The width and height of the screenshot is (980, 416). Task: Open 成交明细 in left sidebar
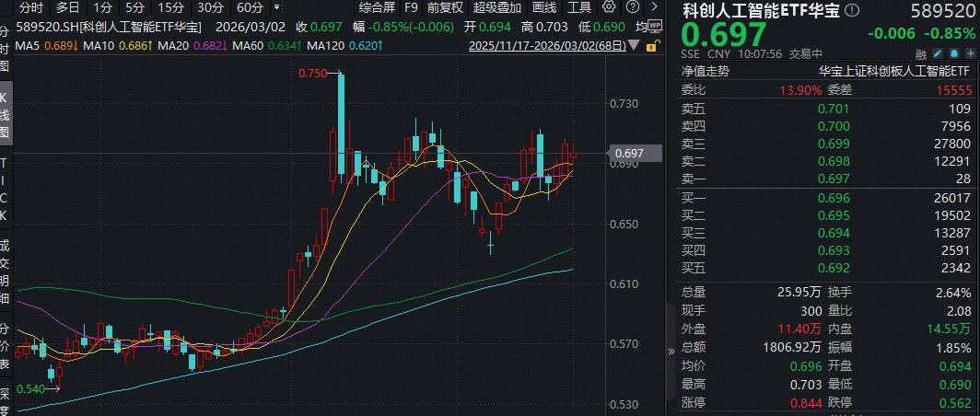point(5,272)
